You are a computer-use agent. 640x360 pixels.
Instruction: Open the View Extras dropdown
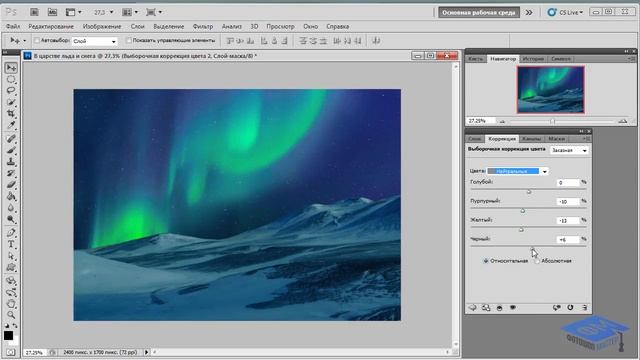point(74,12)
